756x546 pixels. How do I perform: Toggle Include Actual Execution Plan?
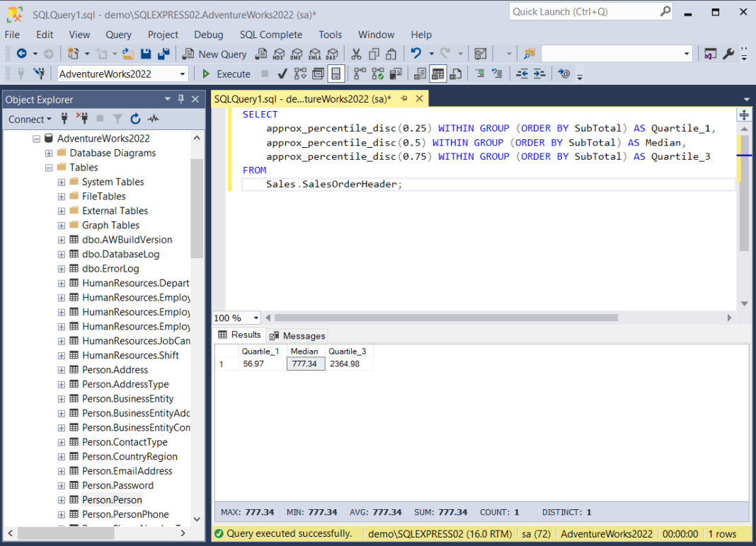(360, 74)
